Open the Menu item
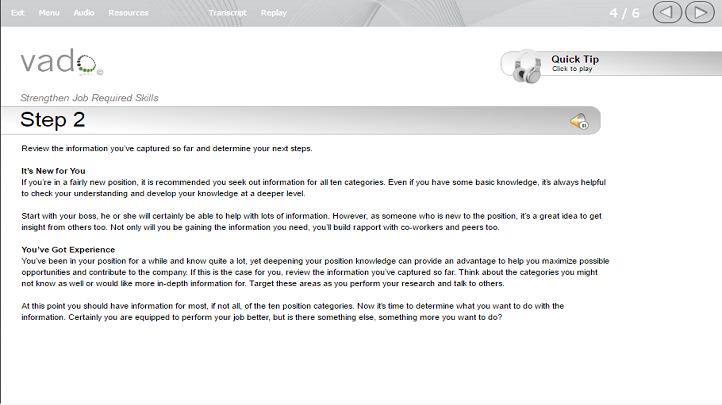Image resolution: width=722 pixels, height=405 pixels. 49,13
